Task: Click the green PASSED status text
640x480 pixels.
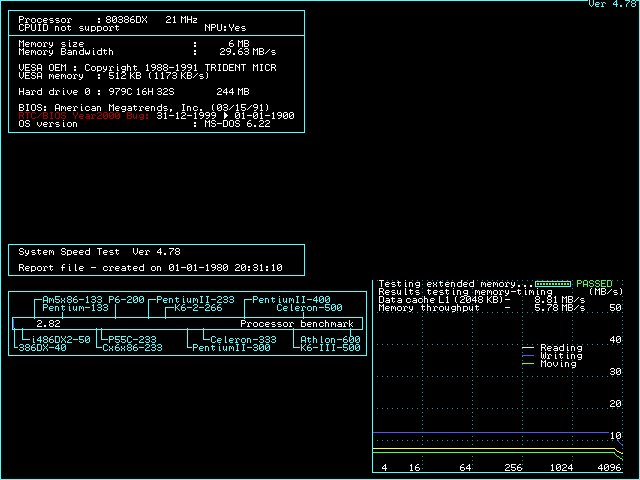Action: click(594, 284)
